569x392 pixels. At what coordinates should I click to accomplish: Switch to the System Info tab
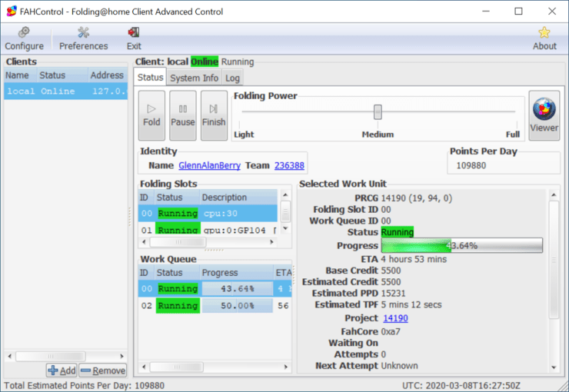point(194,78)
